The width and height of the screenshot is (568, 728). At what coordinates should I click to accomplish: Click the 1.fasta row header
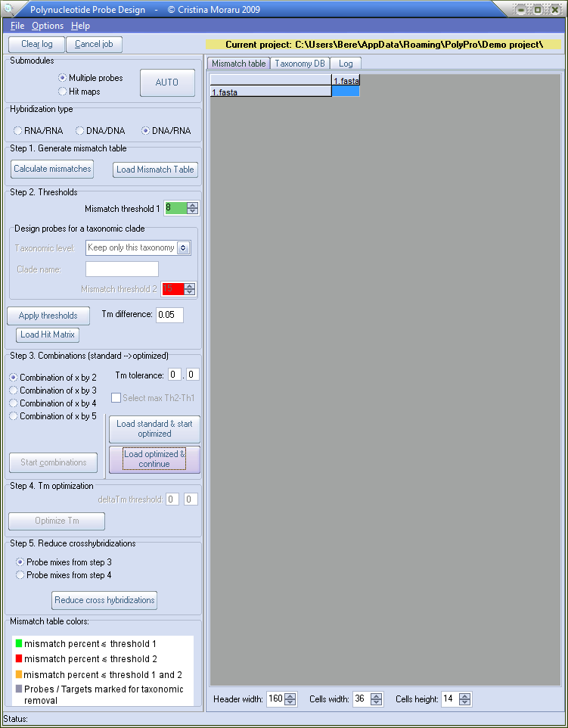pyautogui.click(x=271, y=92)
